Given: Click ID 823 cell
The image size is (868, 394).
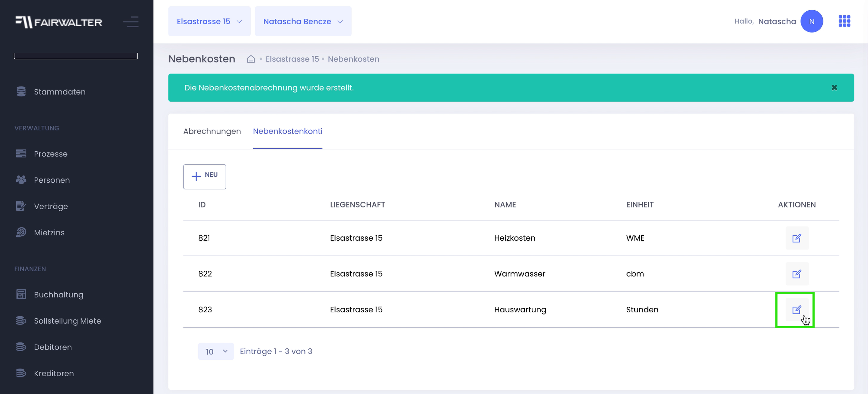Looking at the screenshot, I should (205, 309).
